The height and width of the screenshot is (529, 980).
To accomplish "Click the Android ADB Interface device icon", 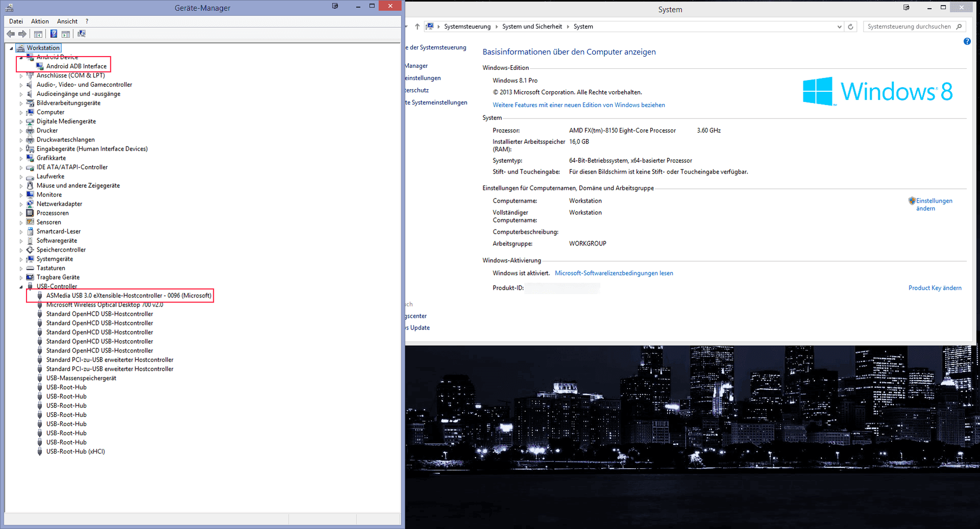I will (x=40, y=66).
